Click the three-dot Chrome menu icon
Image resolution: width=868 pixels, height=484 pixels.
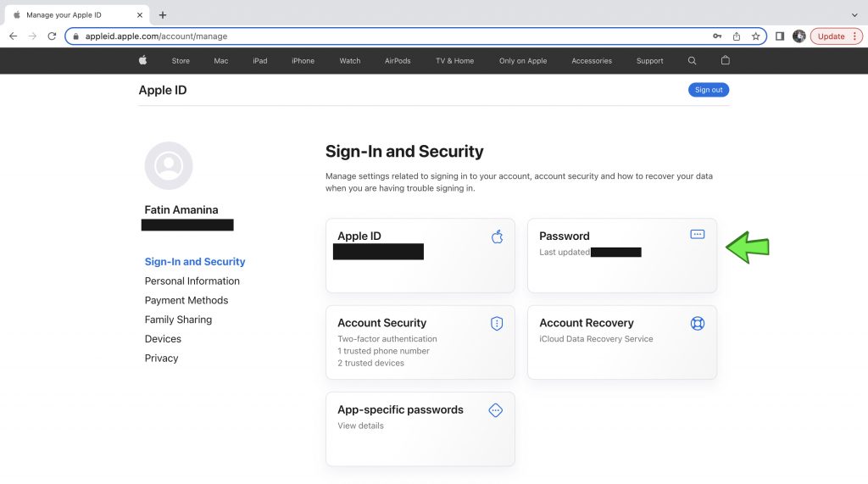(854, 36)
